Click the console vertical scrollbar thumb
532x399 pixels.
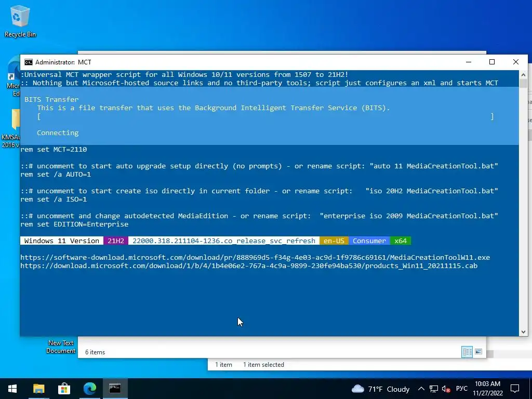click(523, 84)
